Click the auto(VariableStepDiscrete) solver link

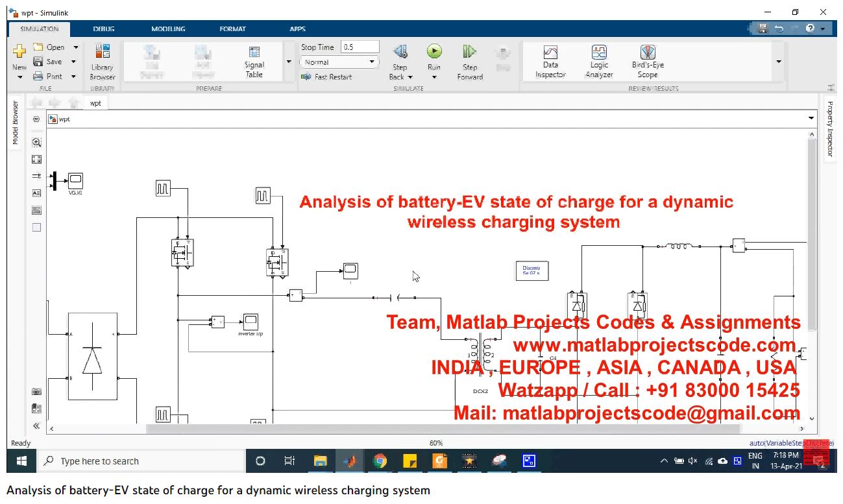[791, 443]
